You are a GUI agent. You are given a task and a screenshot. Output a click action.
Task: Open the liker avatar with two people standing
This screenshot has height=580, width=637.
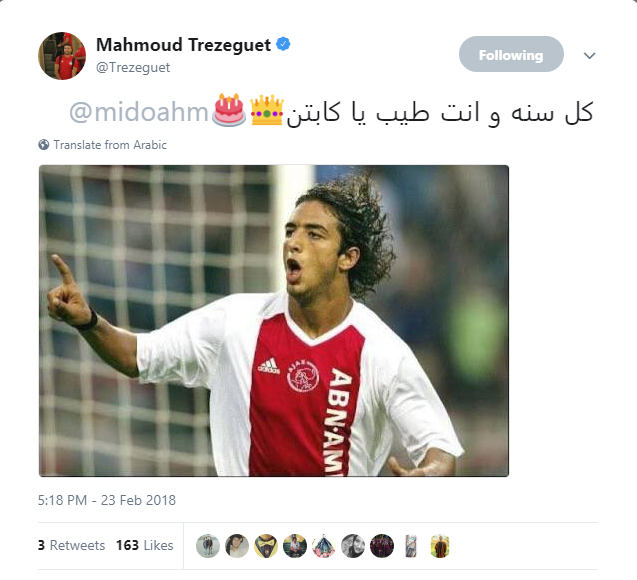point(208,545)
